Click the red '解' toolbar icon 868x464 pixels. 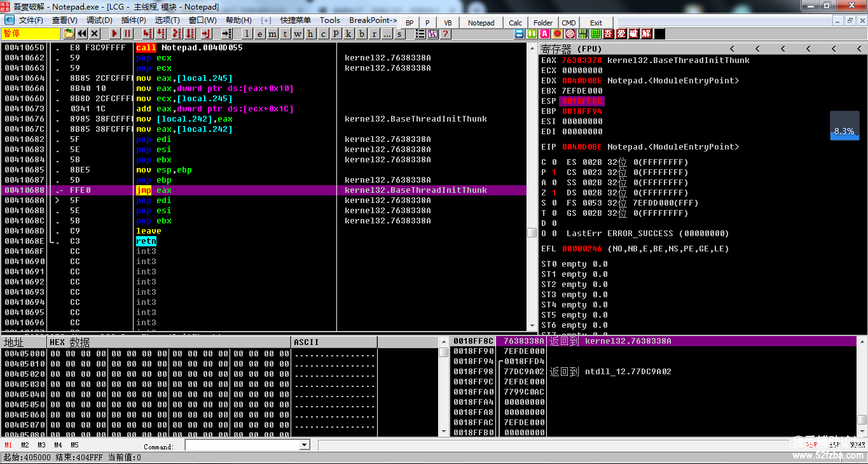pos(646,34)
